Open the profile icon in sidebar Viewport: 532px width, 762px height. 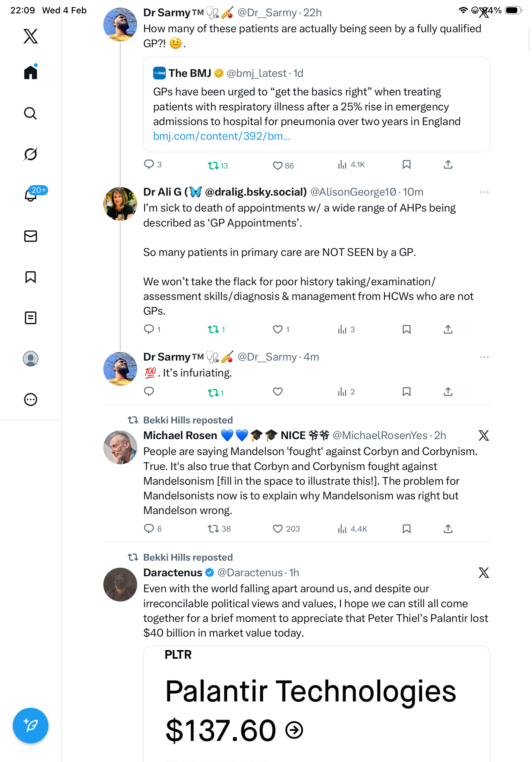31,358
